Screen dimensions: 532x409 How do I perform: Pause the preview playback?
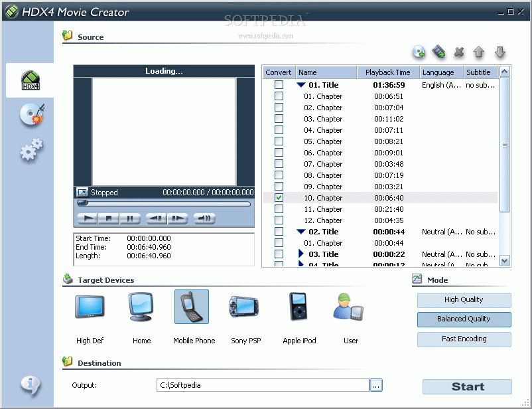click(x=129, y=218)
